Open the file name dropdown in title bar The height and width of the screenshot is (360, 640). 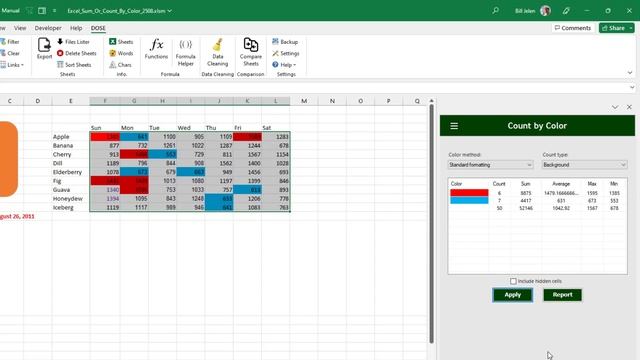pyautogui.click(x=170, y=11)
